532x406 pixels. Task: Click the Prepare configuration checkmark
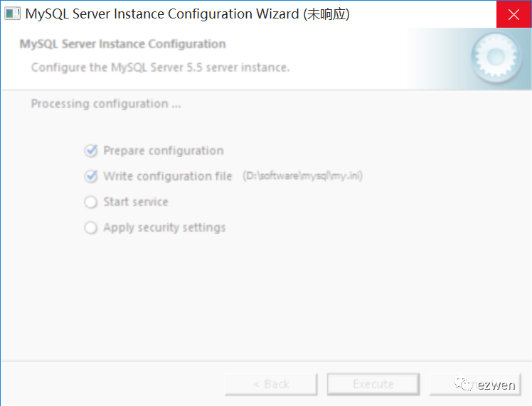pyautogui.click(x=91, y=151)
